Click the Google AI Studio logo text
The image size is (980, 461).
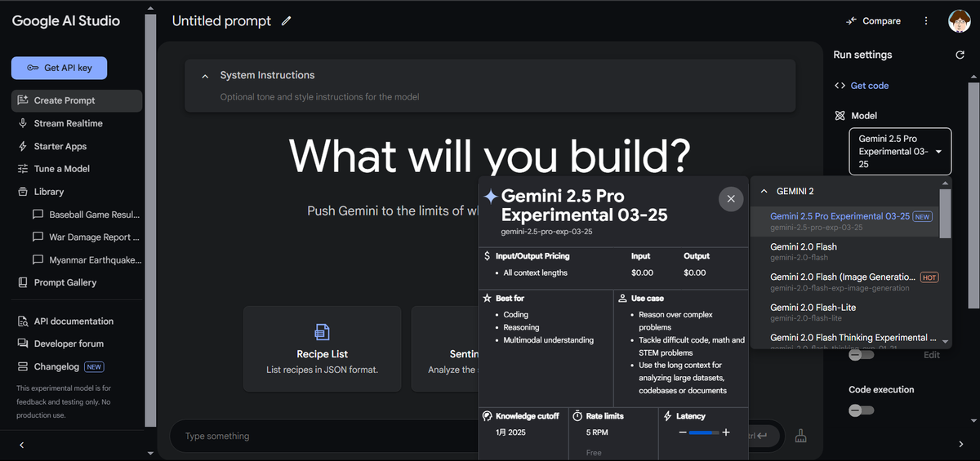(65, 21)
